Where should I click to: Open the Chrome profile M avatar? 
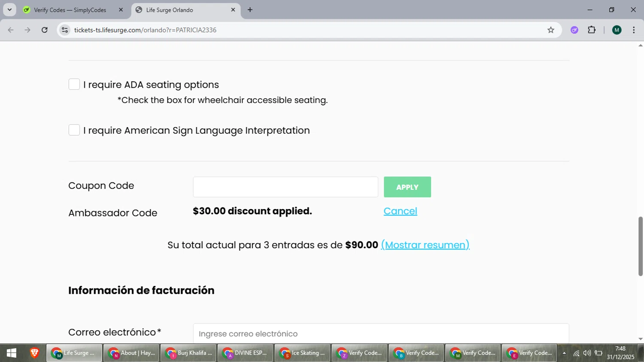click(x=617, y=30)
